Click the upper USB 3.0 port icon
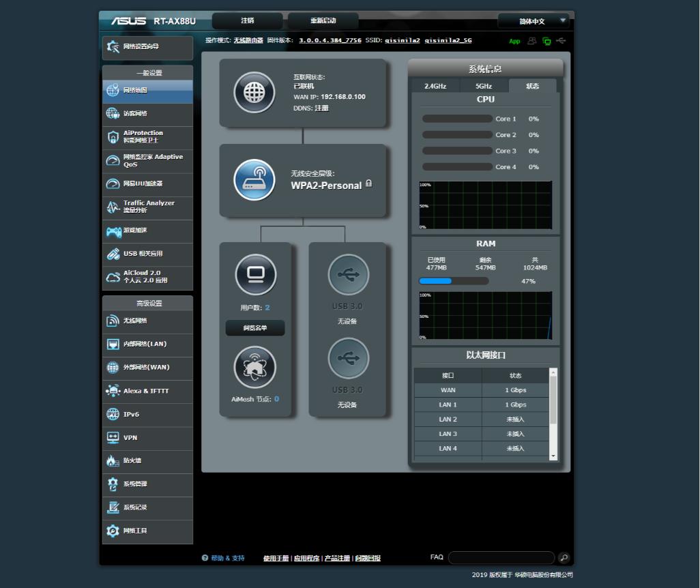The image size is (700, 588). [x=348, y=274]
